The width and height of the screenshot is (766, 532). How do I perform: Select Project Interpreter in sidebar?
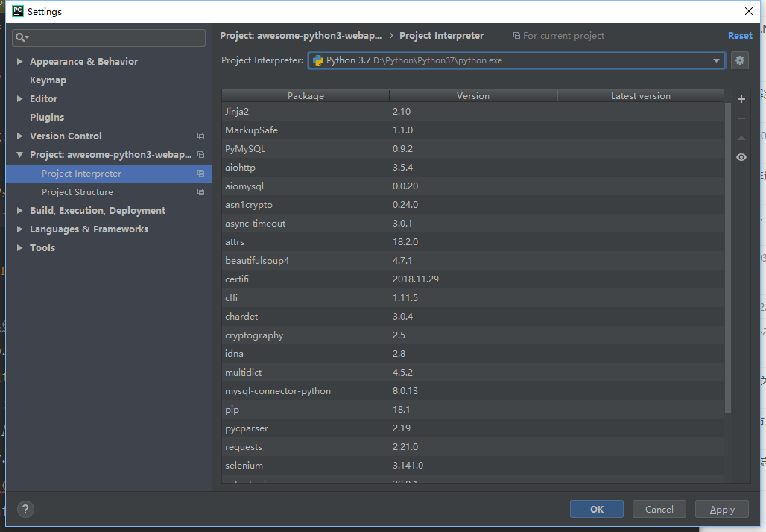tap(109, 174)
